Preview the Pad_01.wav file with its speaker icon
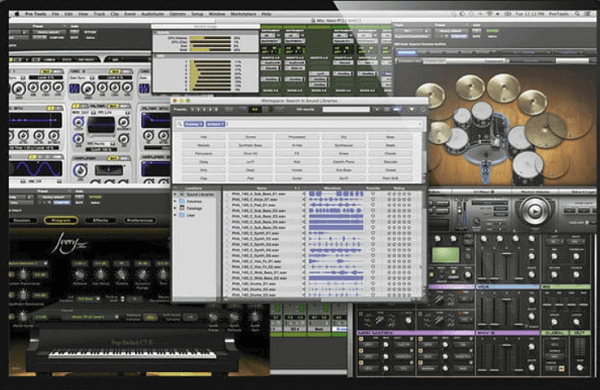Image resolution: width=600 pixels, height=390 pixels. pos(305,205)
